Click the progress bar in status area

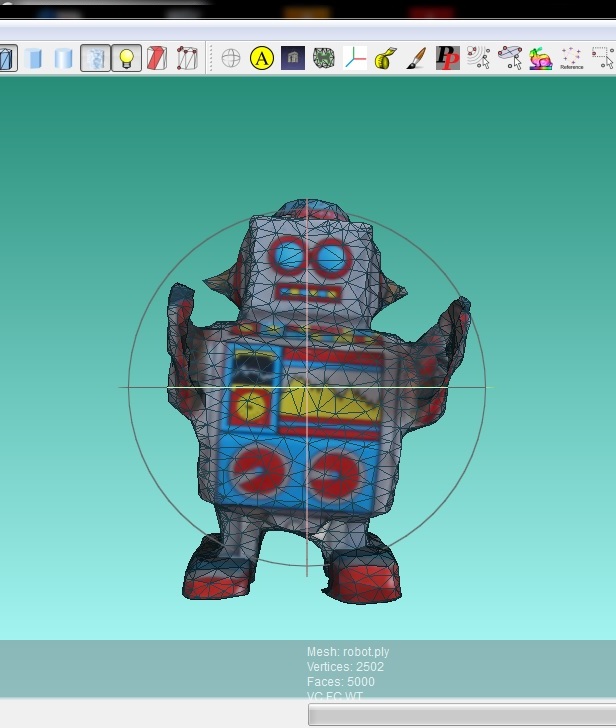pos(461,714)
